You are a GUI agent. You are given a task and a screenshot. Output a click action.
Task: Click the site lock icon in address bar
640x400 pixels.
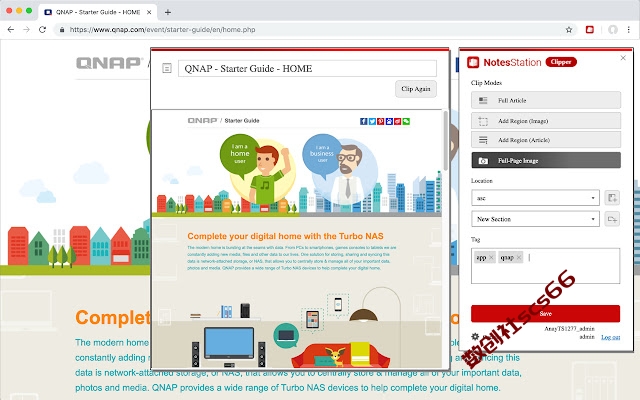tap(62, 29)
